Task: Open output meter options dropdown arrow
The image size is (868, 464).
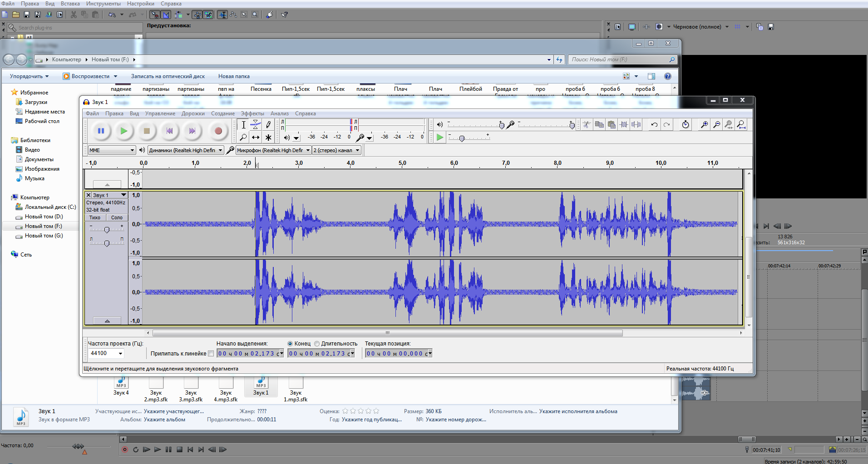Action: pos(296,138)
